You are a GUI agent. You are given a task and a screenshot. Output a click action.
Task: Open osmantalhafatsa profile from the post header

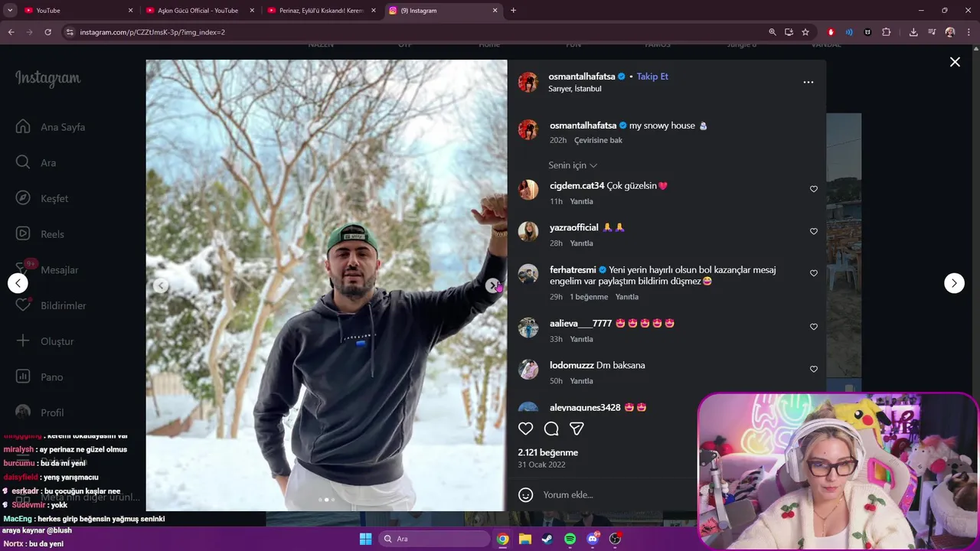coord(582,77)
